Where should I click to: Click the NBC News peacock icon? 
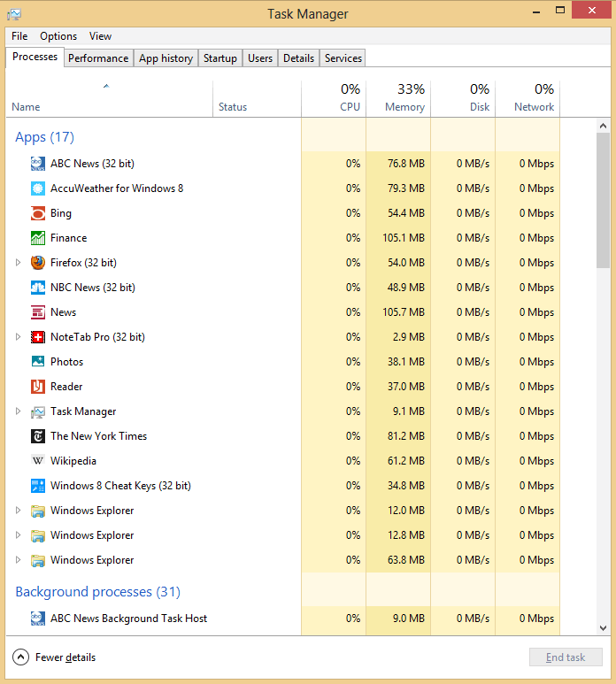tap(38, 288)
